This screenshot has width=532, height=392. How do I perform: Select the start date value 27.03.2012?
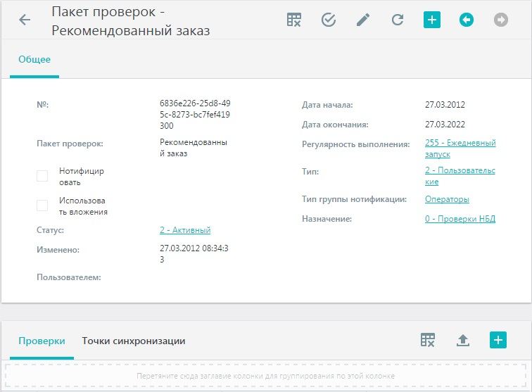click(x=445, y=105)
